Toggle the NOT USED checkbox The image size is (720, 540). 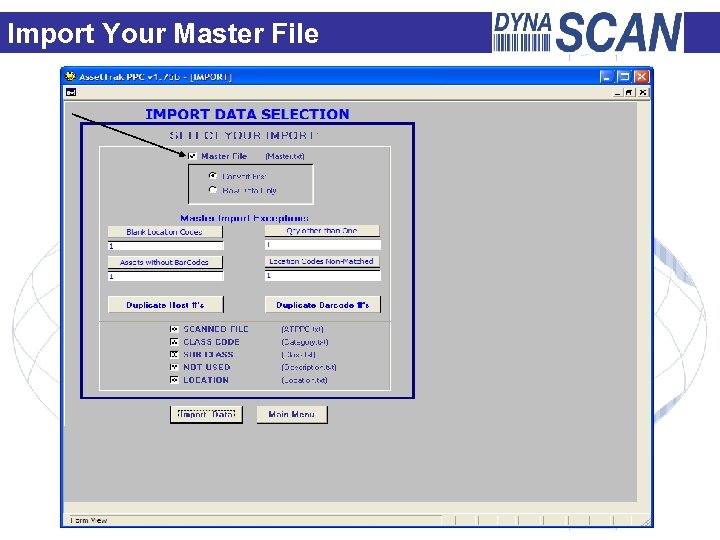click(174, 367)
